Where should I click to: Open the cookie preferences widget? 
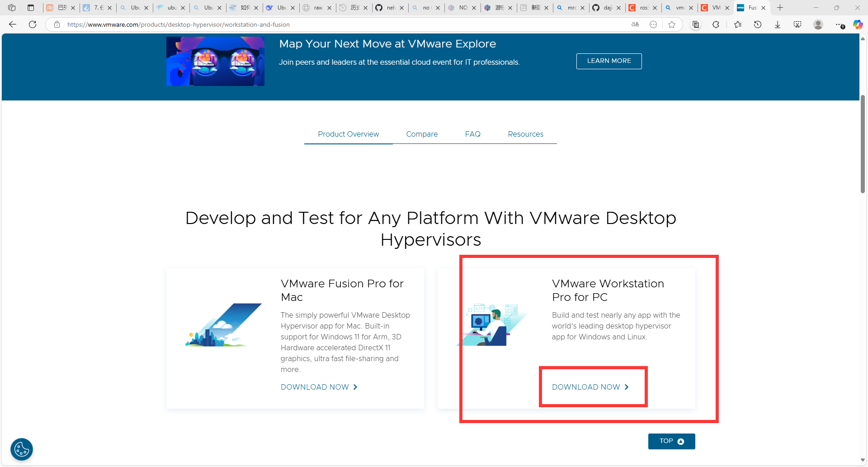pos(21,449)
